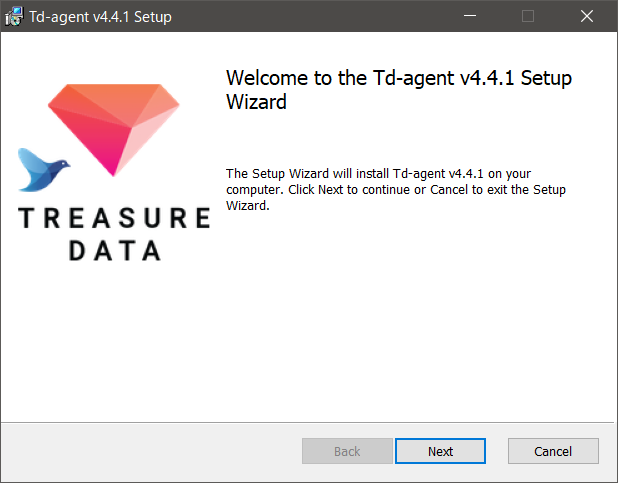The height and width of the screenshot is (483, 618).
Task: Click the 'Welcome to the Td-agent' heading line
Action: pyautogui.click(x=398, y=78)
